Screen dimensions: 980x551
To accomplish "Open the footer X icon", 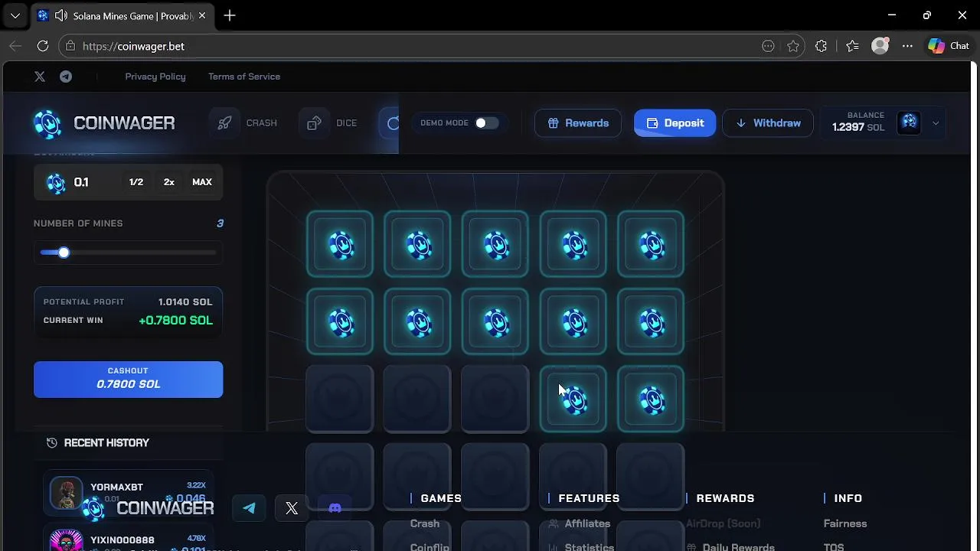I will 292,508.
